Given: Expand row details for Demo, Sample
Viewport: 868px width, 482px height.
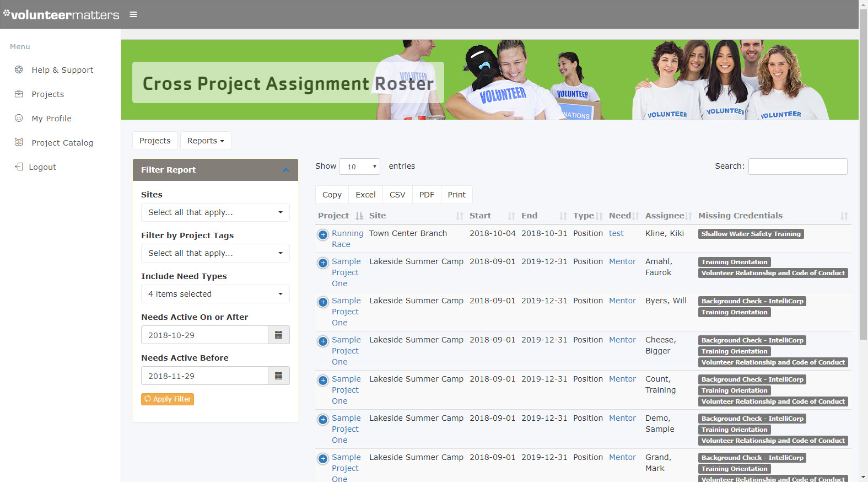Looking at the screenshot, I should pyautogui.click(x=323, y=420).
